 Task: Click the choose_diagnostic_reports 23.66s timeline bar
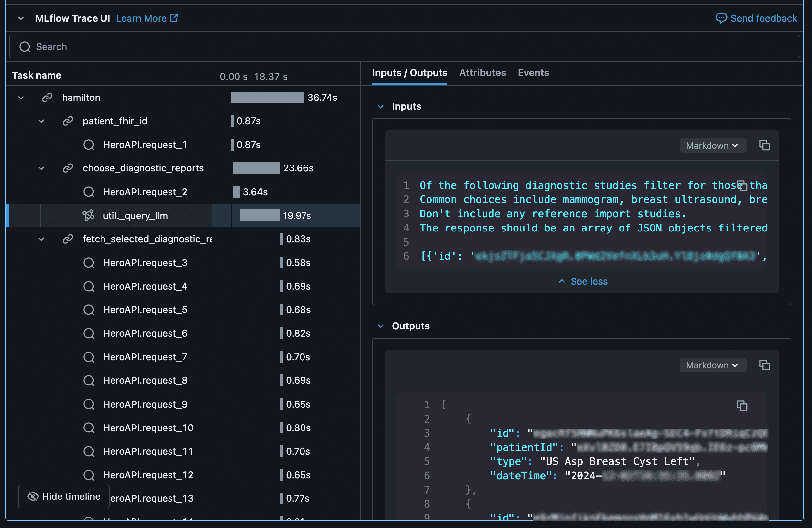pos(256,168)
